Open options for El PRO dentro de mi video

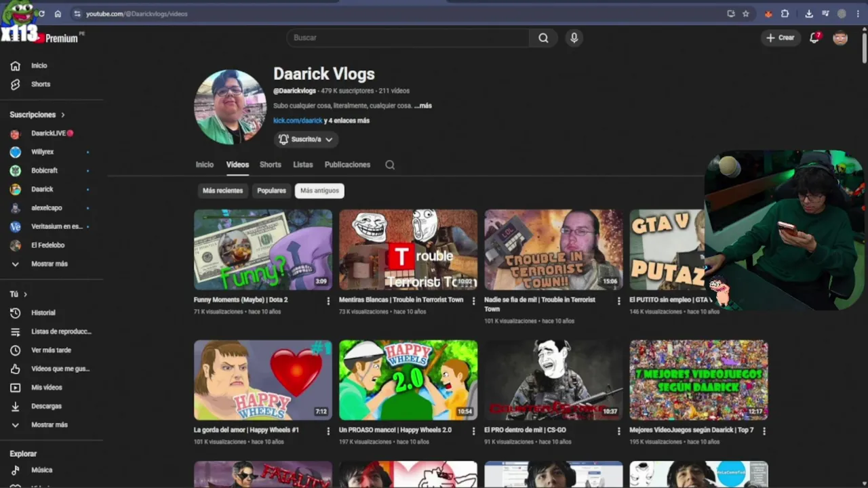point(618,431)
